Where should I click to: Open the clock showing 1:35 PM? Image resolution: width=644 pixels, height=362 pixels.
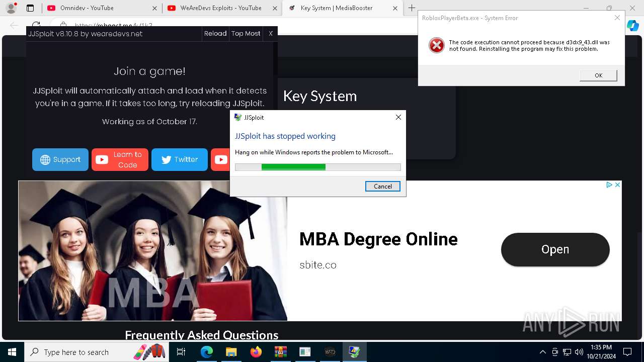601,352
